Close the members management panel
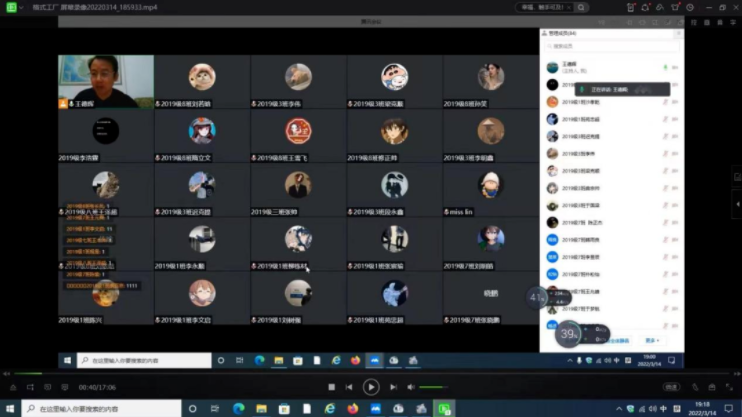The width and height of the screenshot is (742, 417). [679, 33]
